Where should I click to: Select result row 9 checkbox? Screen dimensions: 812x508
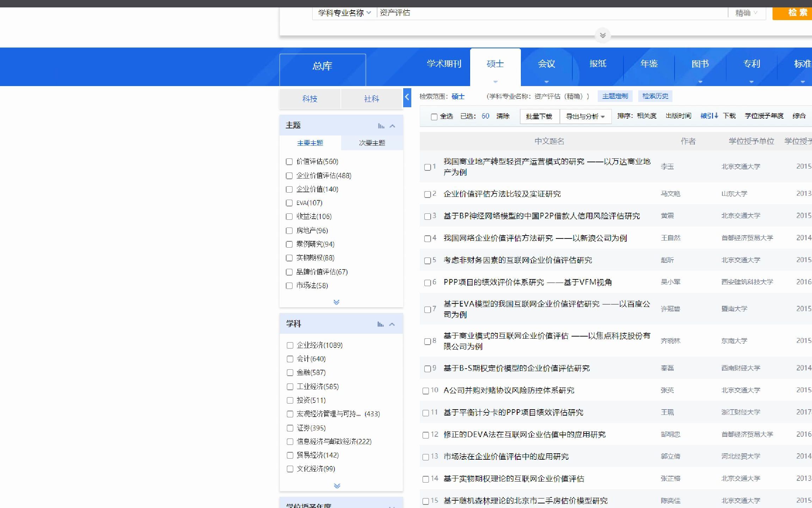[x=427, y=369]
